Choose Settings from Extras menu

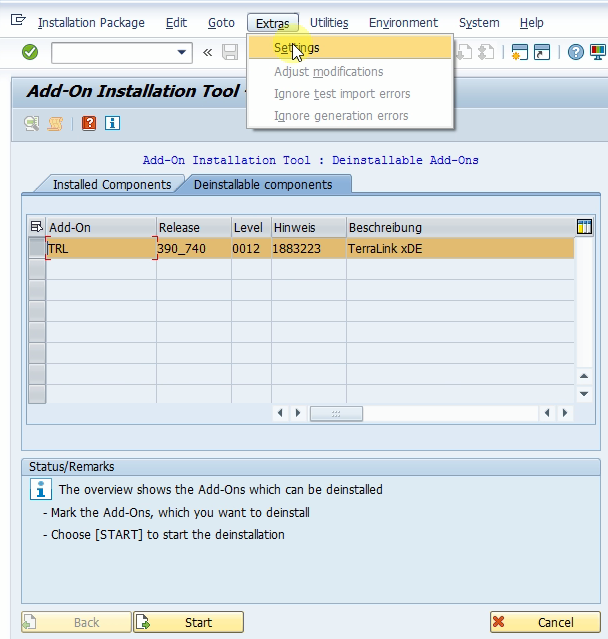coord(297,47)
